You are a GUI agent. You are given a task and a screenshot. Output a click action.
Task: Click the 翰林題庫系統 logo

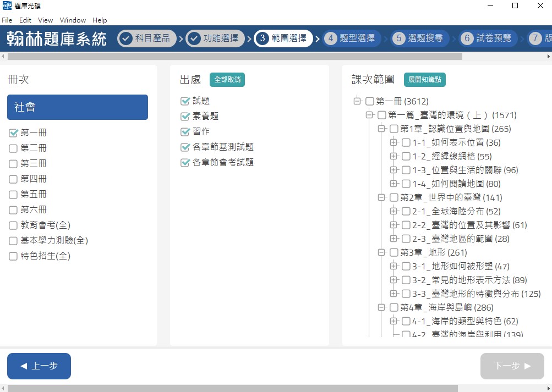click(57, 38)
